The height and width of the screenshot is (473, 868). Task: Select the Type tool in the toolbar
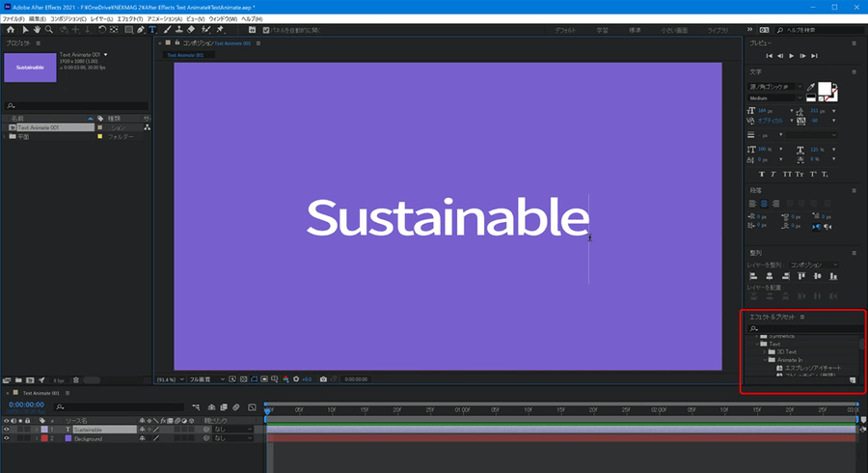point(153,30)
